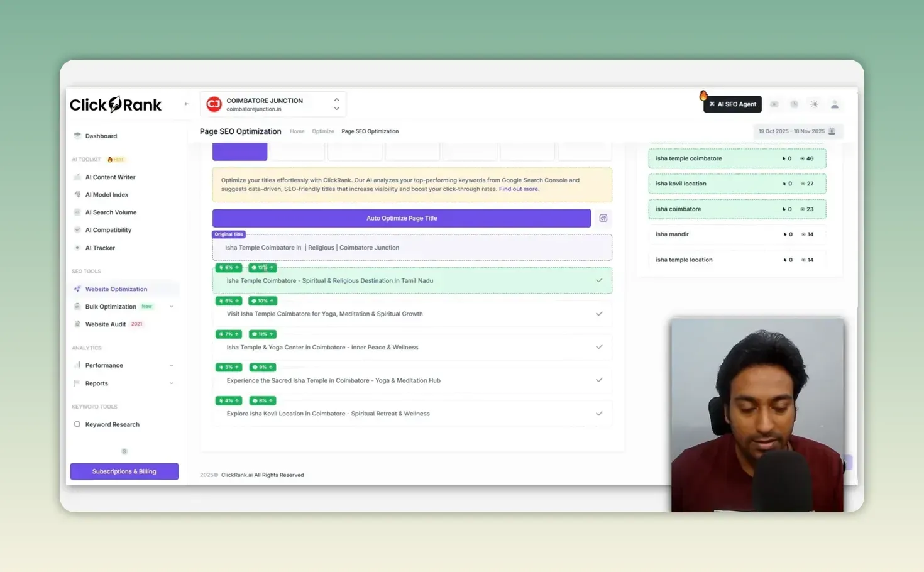Navigate to AI Search Volume
Image resolution: width=924 pixels, height=572 pixels.
tap(111, 212)
